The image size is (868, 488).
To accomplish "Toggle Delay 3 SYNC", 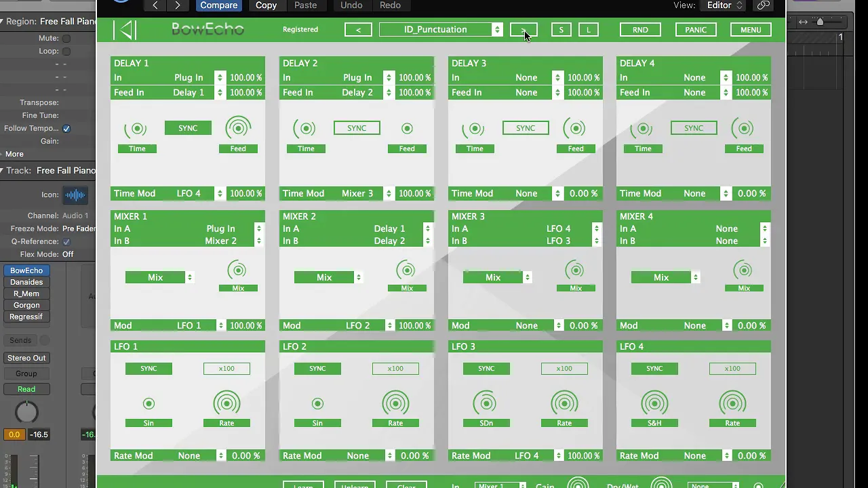I will (x=526, y=128).
